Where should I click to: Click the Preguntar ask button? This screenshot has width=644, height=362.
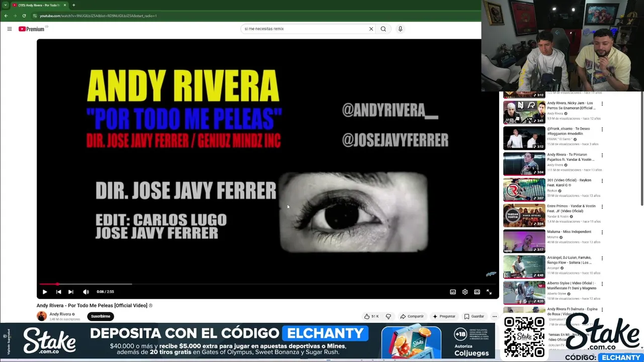(x=444, y=316)
